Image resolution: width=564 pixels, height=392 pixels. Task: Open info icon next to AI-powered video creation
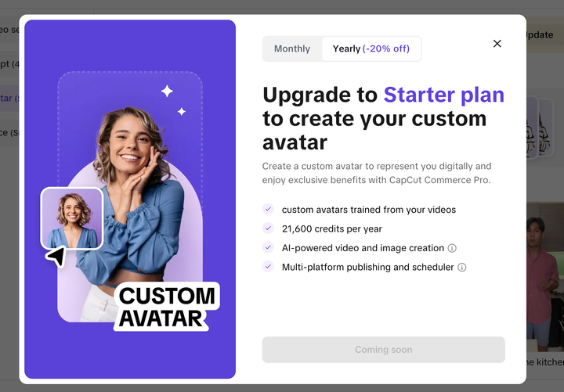[452, 248]
